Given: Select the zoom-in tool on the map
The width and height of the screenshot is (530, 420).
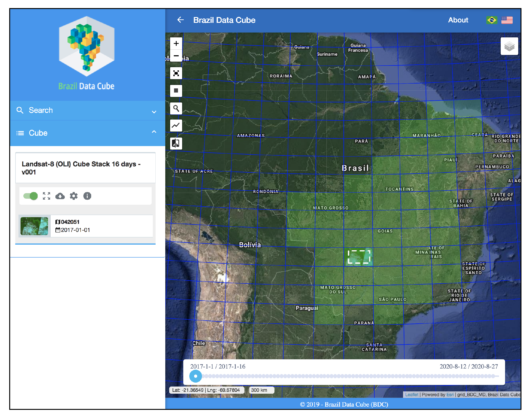Looking at the screenshot, I should [x=176, y=43].
